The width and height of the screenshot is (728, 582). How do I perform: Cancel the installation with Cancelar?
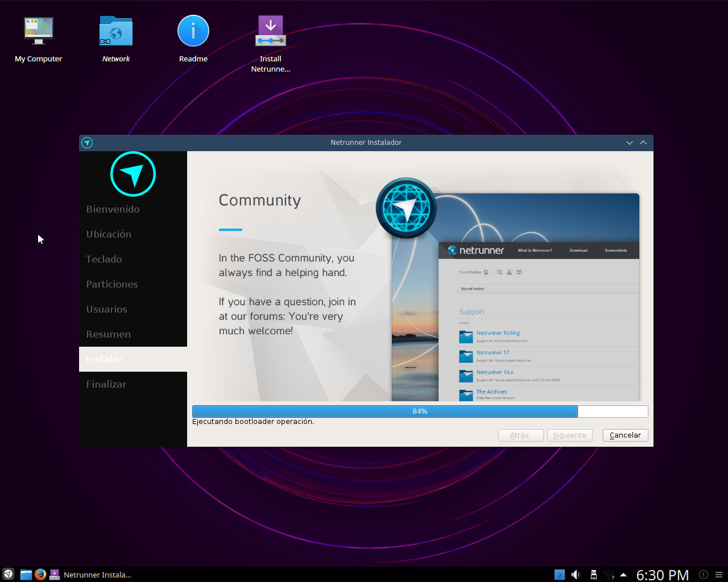tap(625, 435)
